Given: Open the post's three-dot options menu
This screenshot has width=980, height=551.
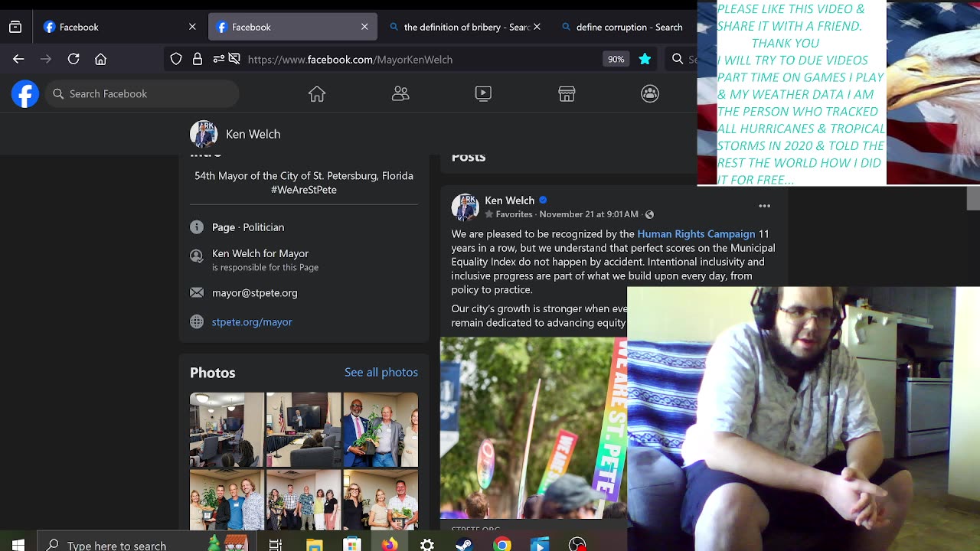Looking at the screenshot, I should coord(764,206).
